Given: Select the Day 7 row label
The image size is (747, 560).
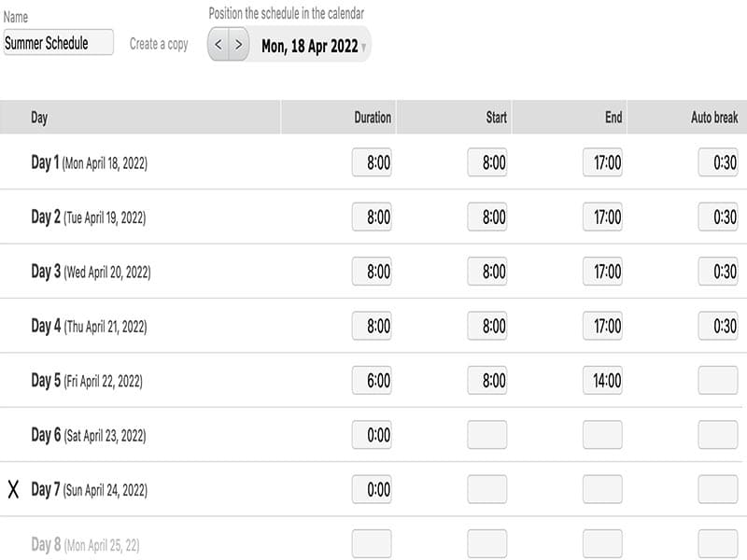Looking at the screenshot, I should (x=89, y=490).
